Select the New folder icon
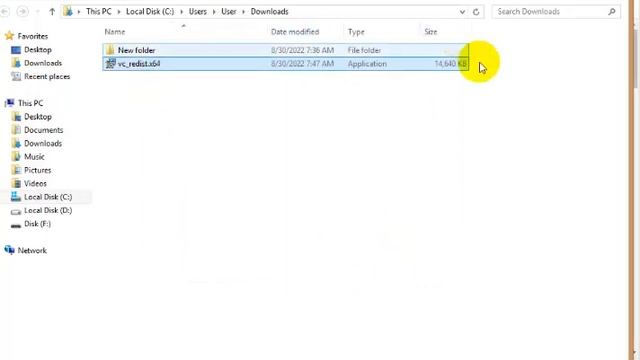The image size is (640, 360). click(110, 50)
